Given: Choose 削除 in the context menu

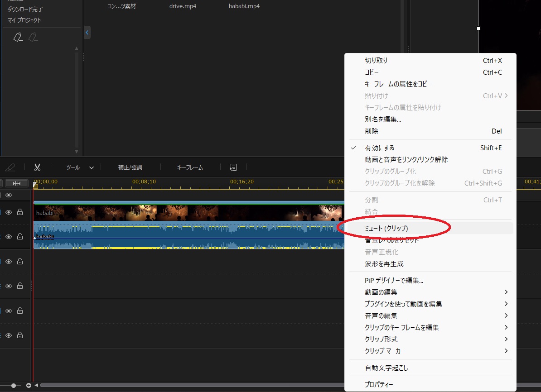Looking at the screenshot, I should click(430, 131).
